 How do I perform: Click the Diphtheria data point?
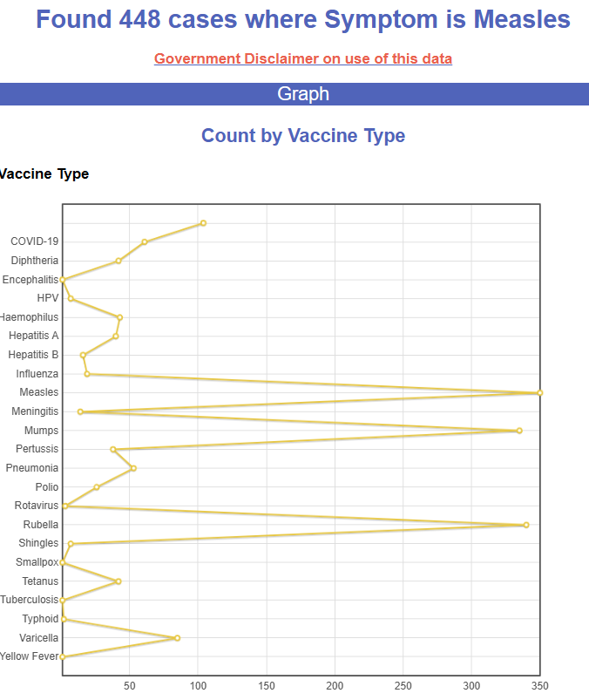point(118,261)
